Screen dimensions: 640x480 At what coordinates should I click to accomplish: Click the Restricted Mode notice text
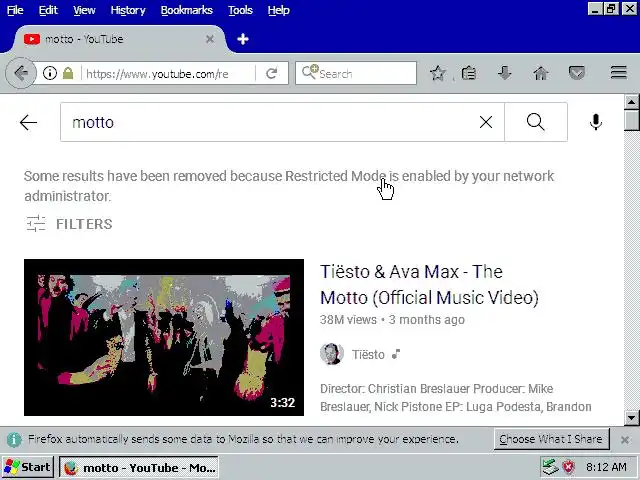289,186
